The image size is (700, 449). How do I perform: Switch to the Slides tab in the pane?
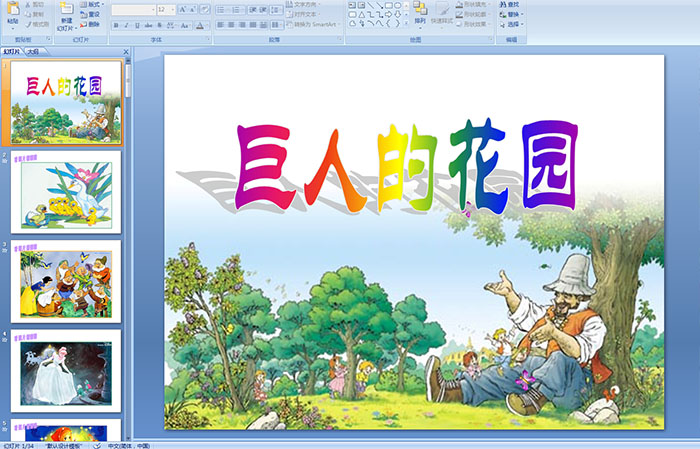click(11, 51)
